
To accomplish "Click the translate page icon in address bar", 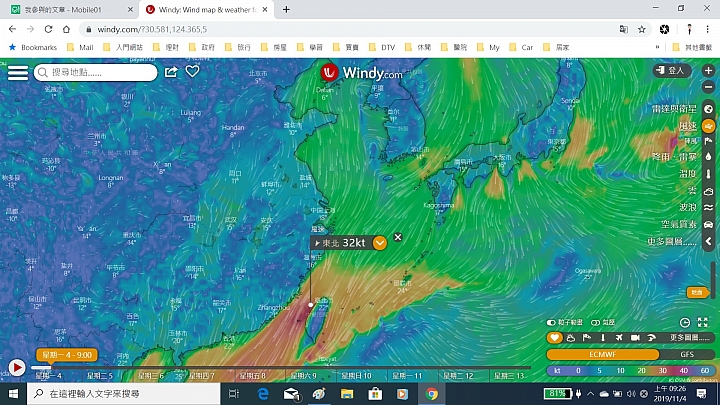I will tap(624, 29).
